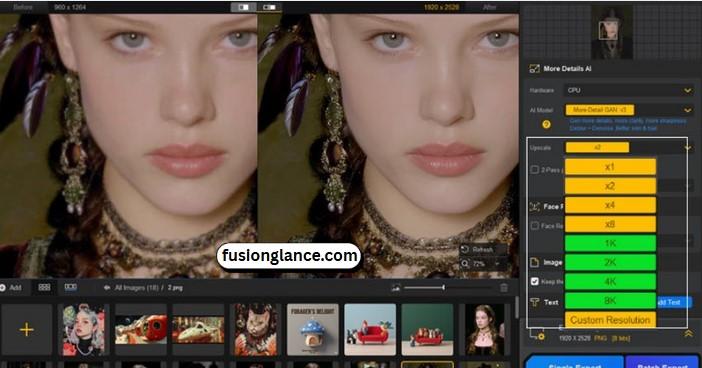Choose x4 from the Upscale list

[610, 205]
